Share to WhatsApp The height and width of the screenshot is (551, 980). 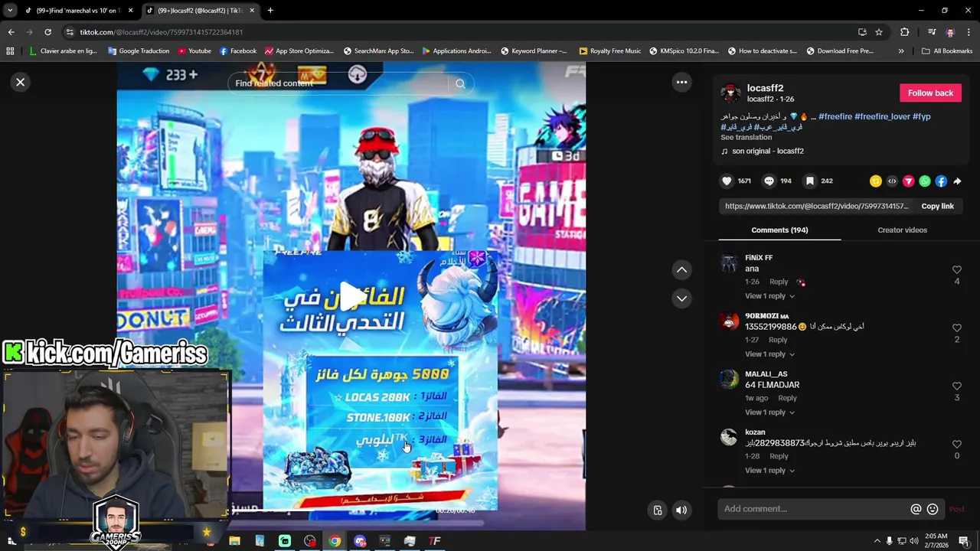click(925, 181)
